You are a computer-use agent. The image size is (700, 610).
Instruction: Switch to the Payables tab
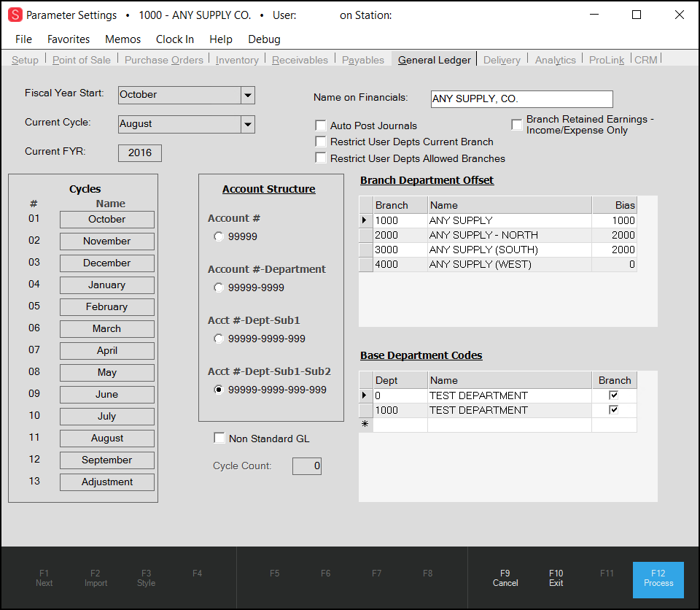tap(362, 60)
